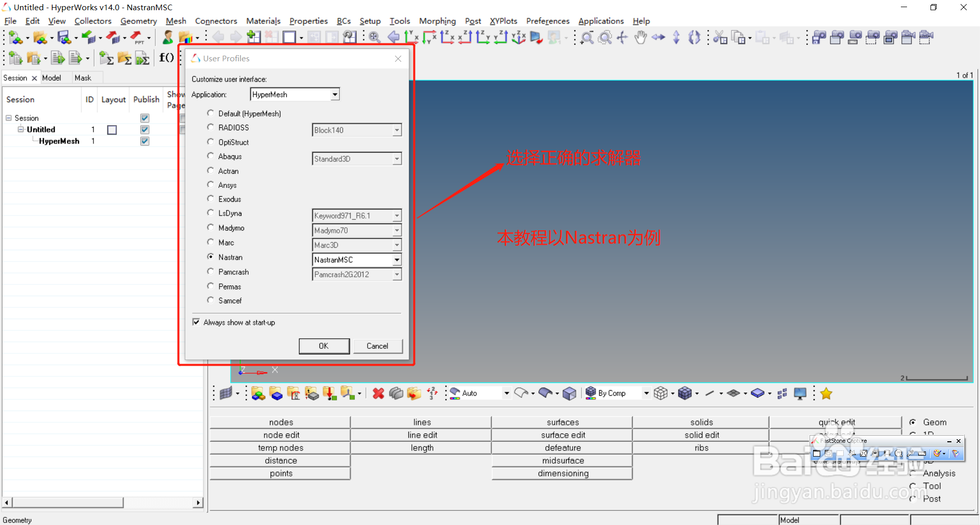The image size is (980, 525).
Task: Click the iso view XYZ axes icon
Action: 519,37
